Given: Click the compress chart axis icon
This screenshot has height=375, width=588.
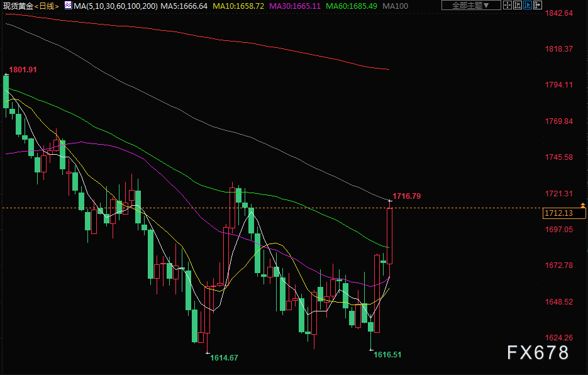Looking at the screenshot, I should pyautogui.click(x=517, y=5).
